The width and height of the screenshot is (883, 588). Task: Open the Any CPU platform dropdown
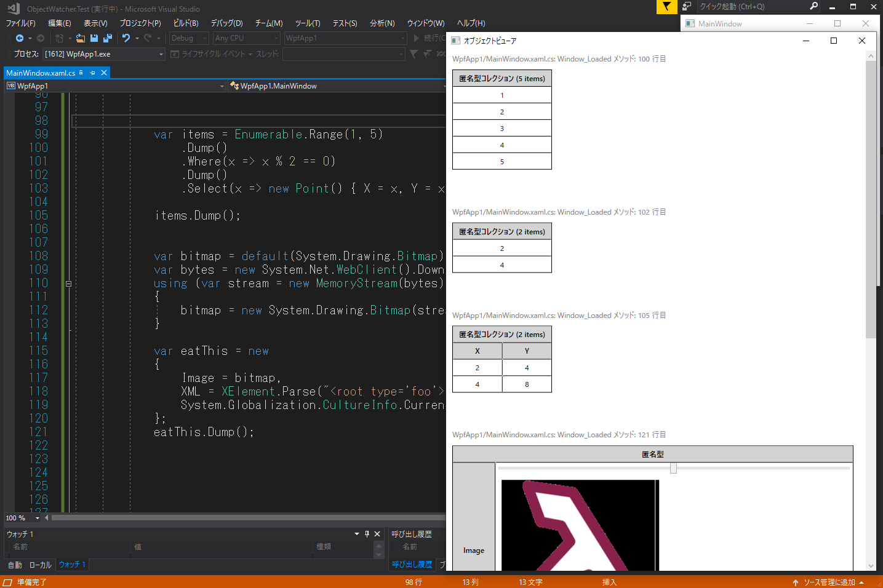(247, 38)
